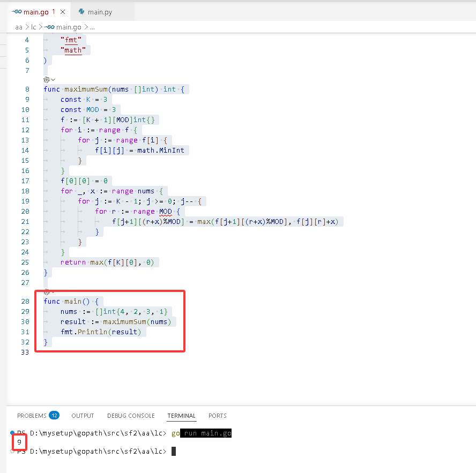Click line number 8 in the gutter
Image resolution: width=476 pixels, height=473 pixels.
click(x=27, y=89)
